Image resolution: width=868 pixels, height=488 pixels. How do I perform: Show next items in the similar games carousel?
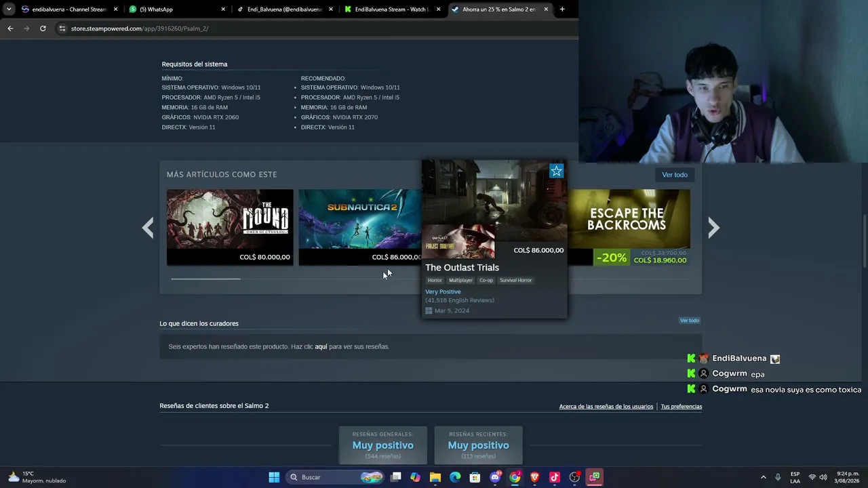(x=713, y=228)
